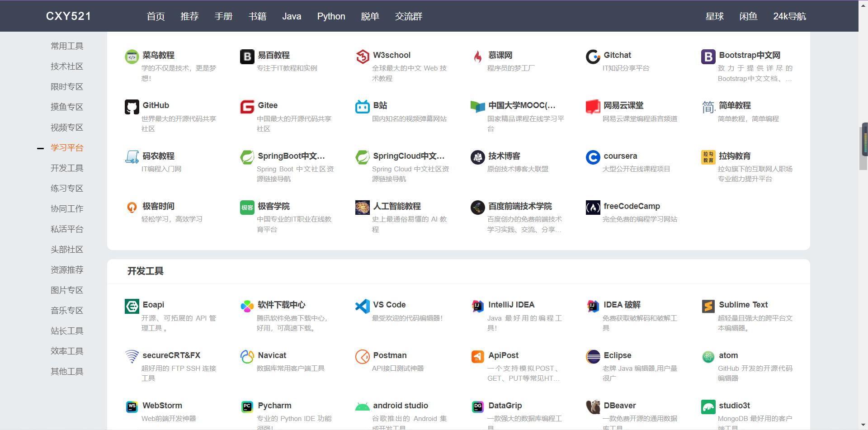868x430 pixels.
Task: Click the SpringBoot中文 leaf icon
Action: [247, 157]
